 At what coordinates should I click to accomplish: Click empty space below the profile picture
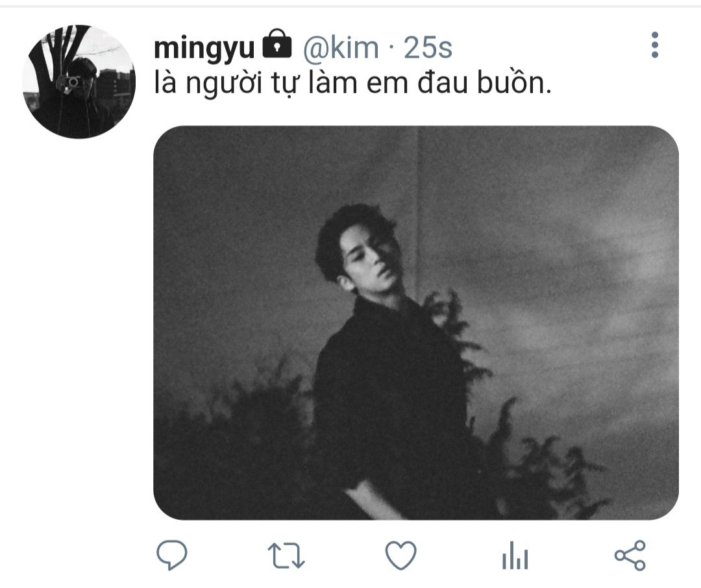79,336
